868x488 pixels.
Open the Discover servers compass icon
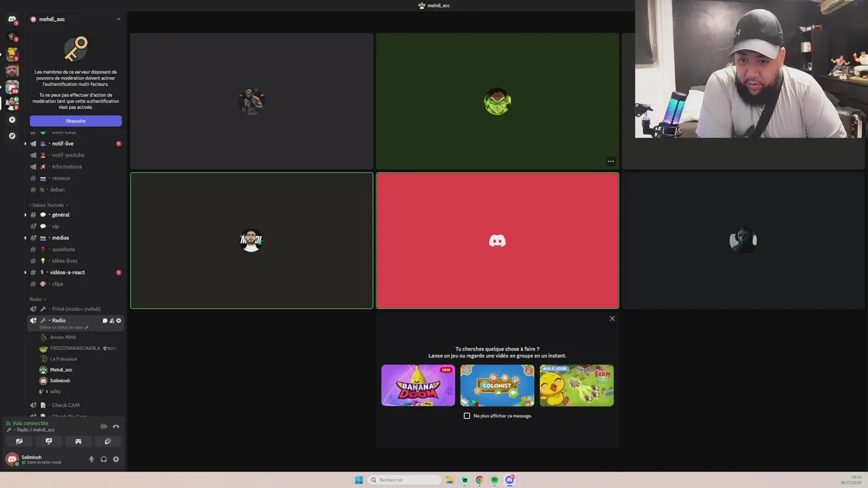(12, 136)
